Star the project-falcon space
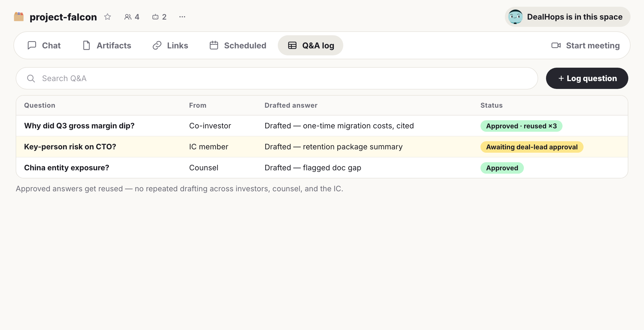Image resolution: width=644 pixels, height=330 pixels. click(108, 17)
